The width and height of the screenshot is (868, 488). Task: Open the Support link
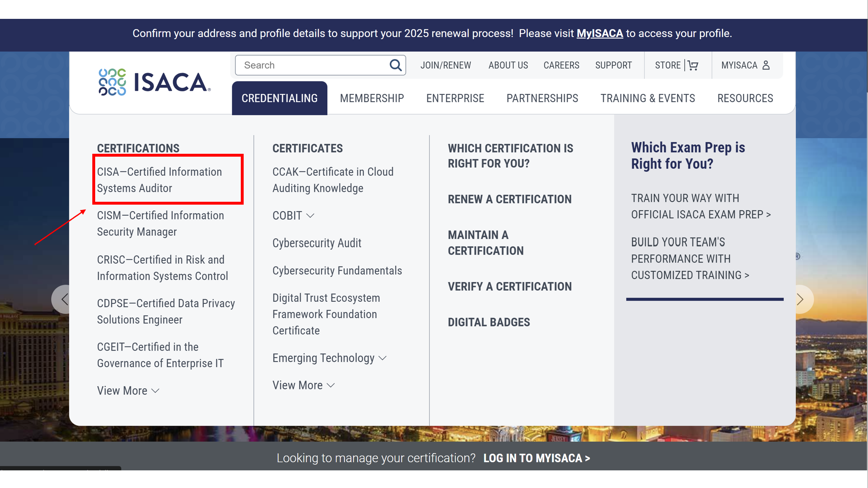613,65
